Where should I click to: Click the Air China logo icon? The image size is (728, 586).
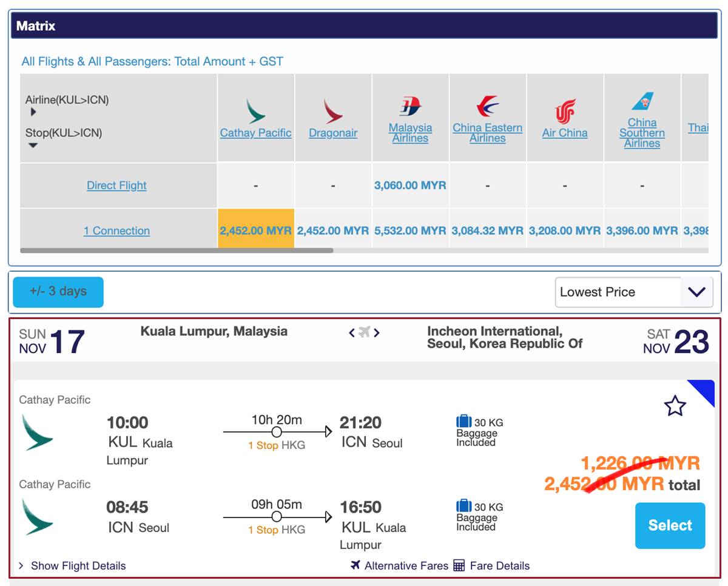[565, 111]
